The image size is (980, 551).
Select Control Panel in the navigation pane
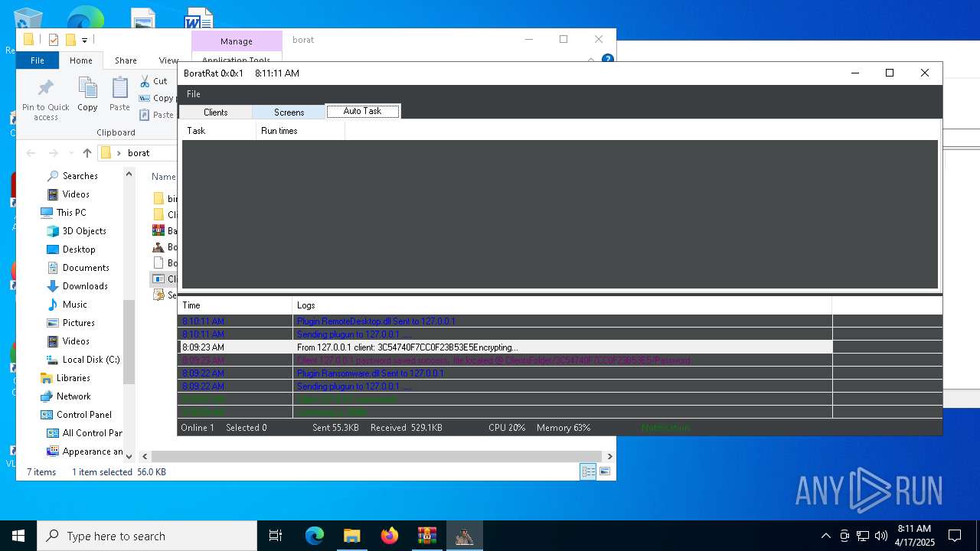83,415
